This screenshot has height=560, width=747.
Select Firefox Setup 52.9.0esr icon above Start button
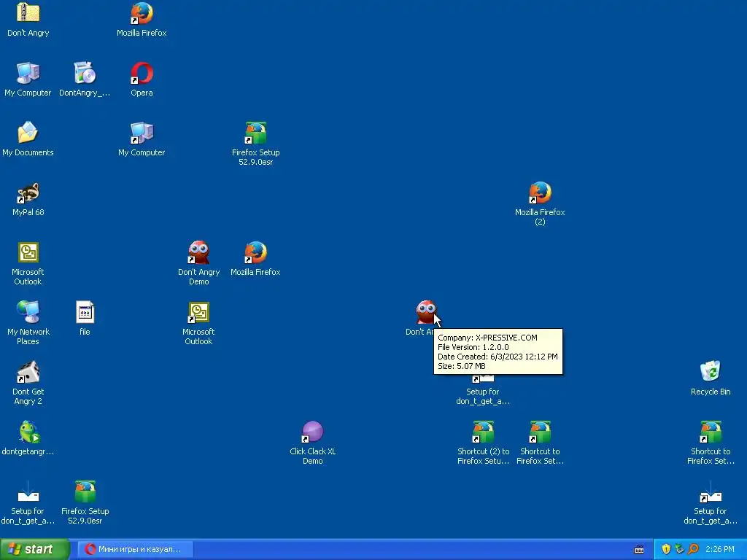85,491
